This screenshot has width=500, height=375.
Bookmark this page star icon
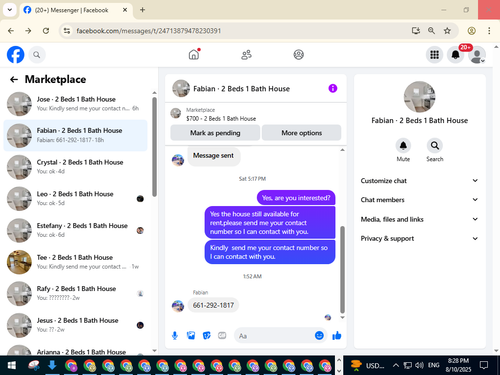point(447,31)
